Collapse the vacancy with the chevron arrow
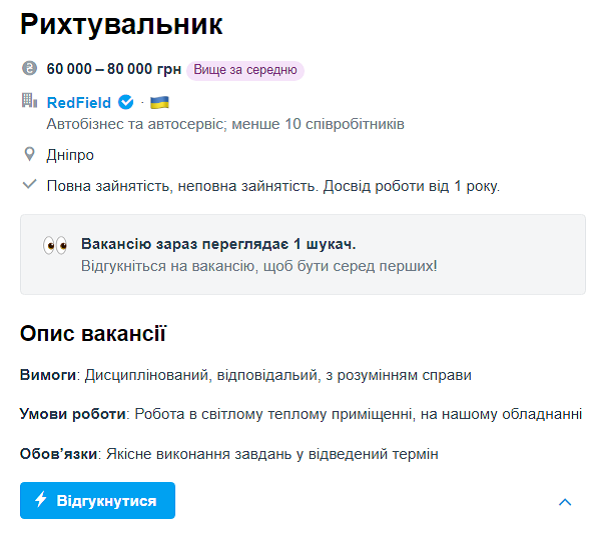 point(565,502)
